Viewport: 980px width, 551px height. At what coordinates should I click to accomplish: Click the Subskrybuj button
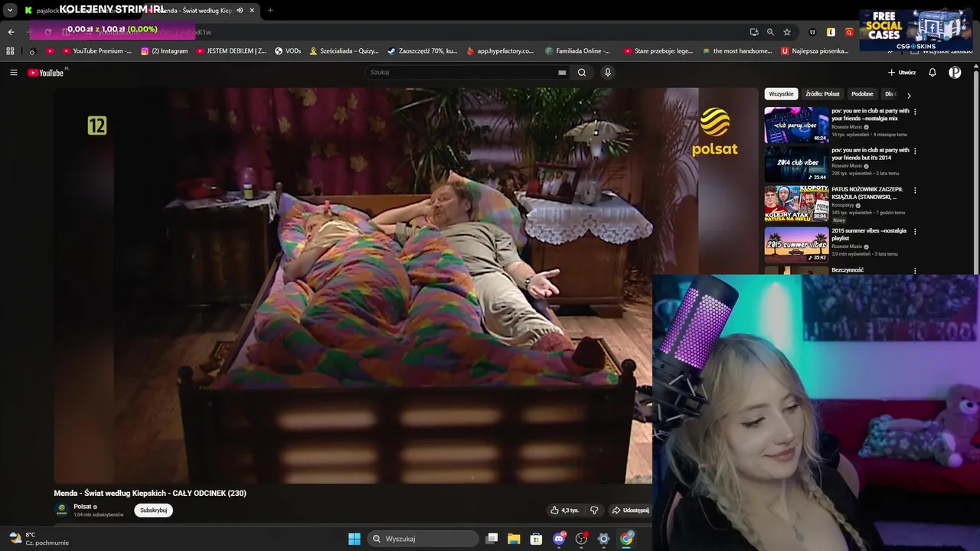(153, 510)
